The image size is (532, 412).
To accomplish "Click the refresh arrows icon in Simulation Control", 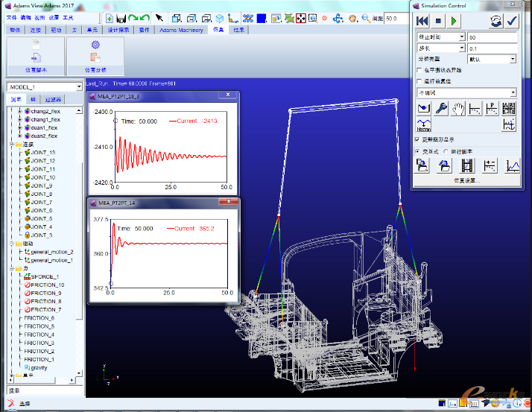I will [x=495, y=21].
